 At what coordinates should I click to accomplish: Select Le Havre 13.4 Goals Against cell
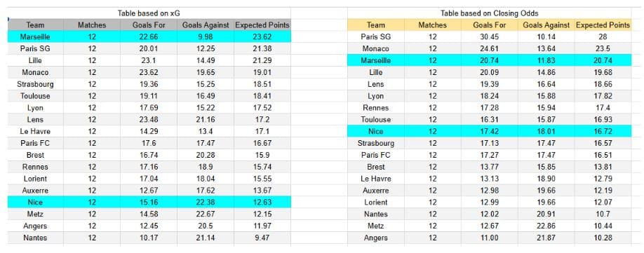[206, 132]
